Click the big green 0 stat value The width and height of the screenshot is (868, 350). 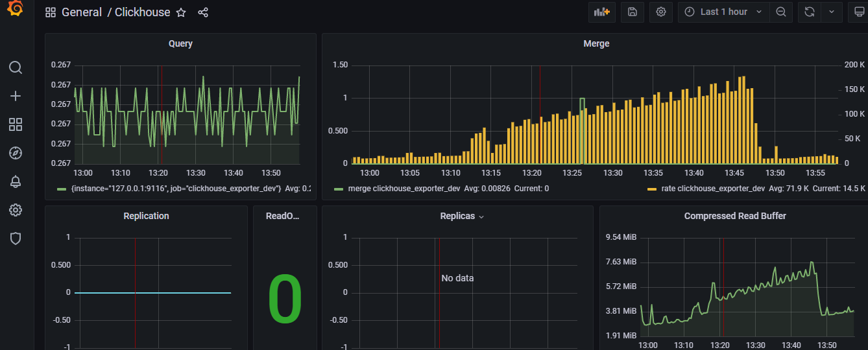click(x=285, y=299)
